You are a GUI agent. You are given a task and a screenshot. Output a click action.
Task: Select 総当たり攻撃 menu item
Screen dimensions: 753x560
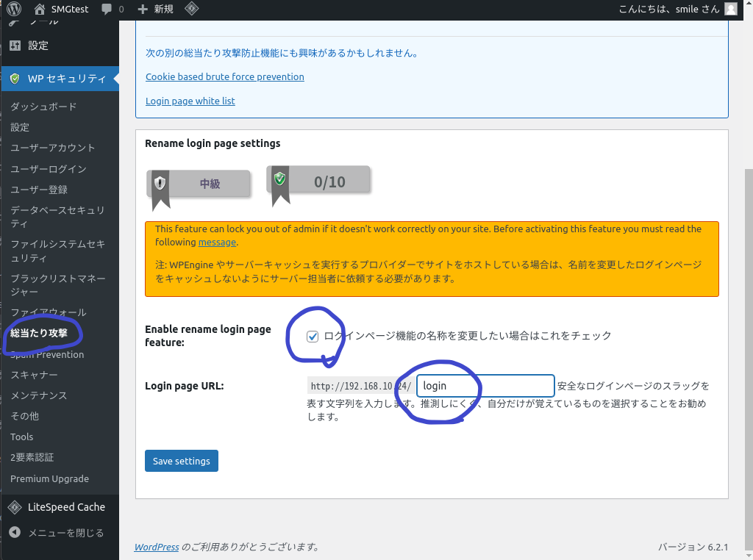[39, 333]
